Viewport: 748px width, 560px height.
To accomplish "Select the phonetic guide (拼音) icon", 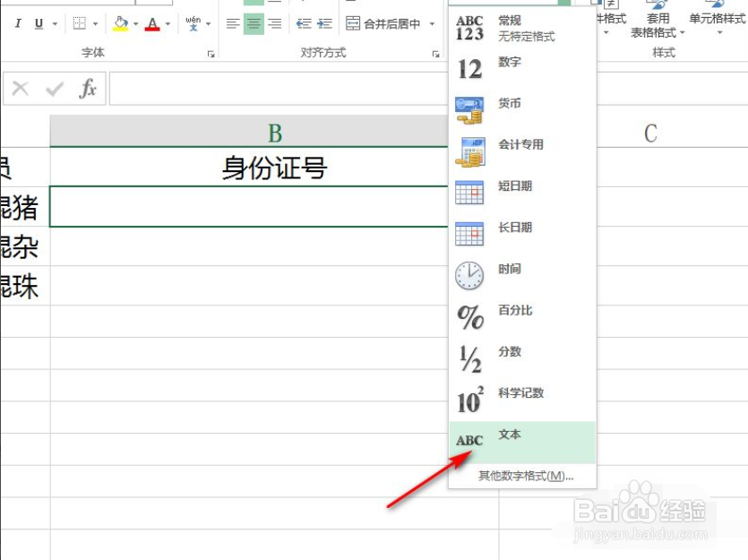I will click(193, 23).
